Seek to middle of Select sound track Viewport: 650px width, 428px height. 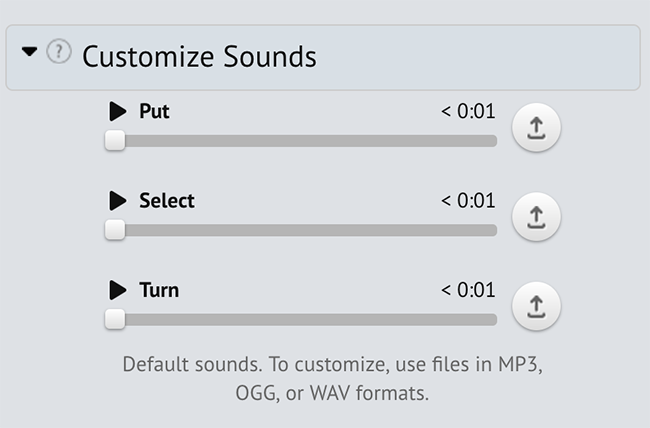pyautogui.click(x=301, y=230)
